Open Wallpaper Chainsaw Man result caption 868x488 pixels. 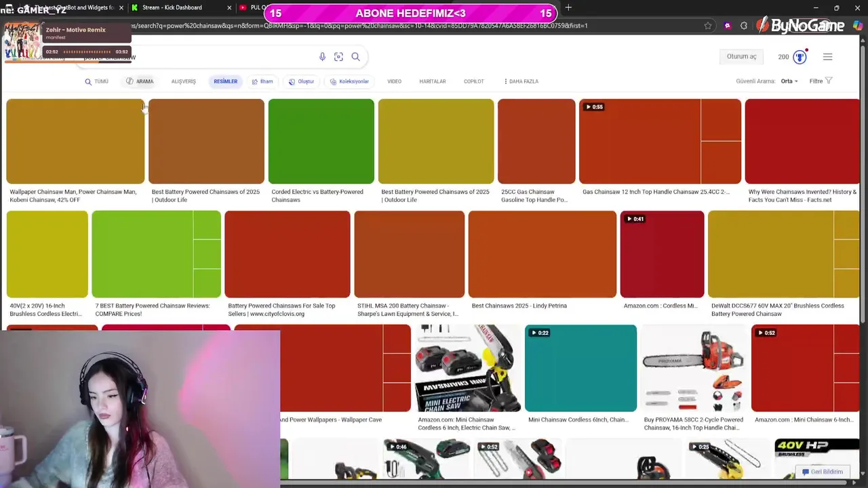pos(73,196)
